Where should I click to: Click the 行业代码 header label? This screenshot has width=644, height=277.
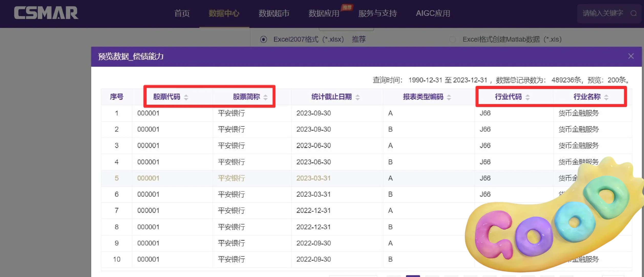(x=508, y=97)
